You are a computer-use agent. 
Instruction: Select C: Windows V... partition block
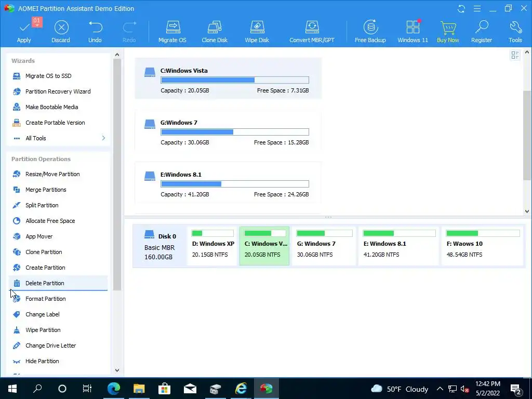point(264,246)
